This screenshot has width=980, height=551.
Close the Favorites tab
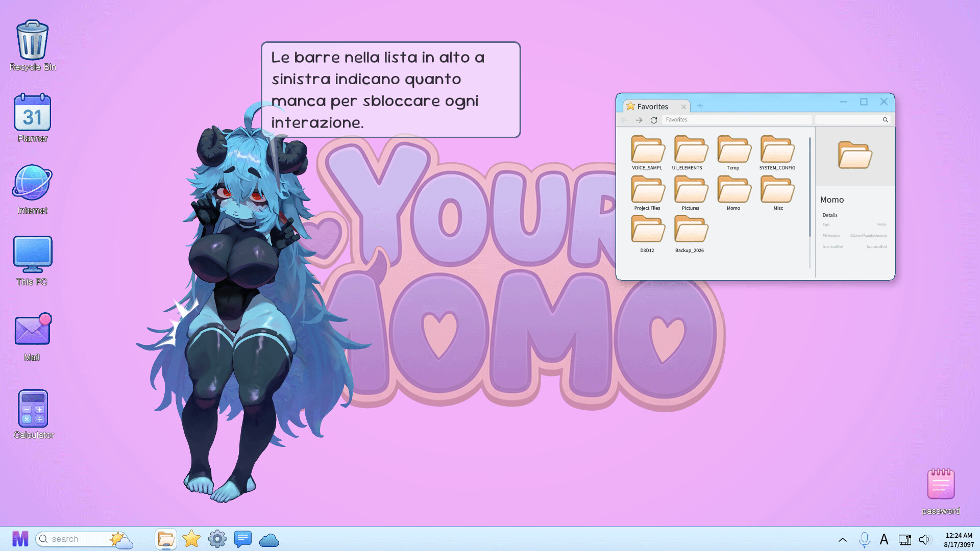pyautogui.click(x=683, y=107)
